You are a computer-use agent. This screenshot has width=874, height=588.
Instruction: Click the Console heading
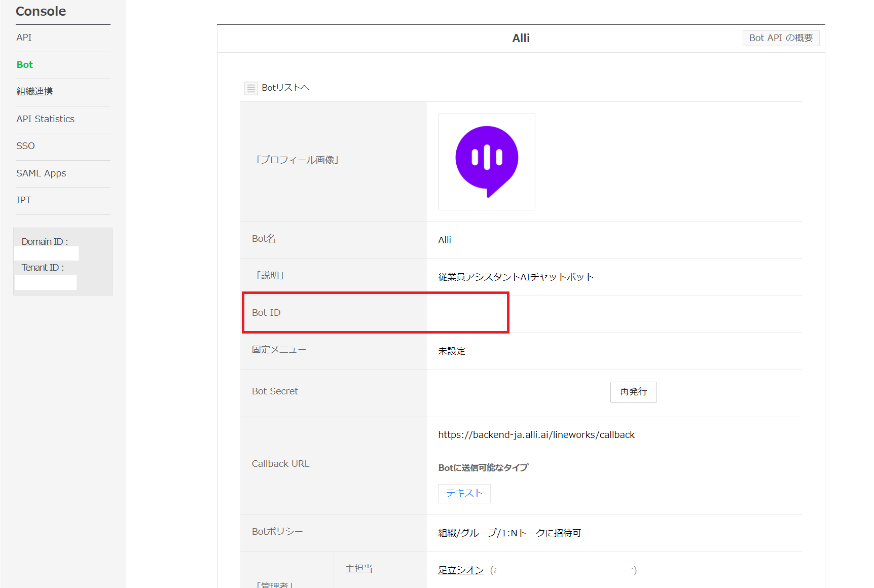click(x=41, y=11)
